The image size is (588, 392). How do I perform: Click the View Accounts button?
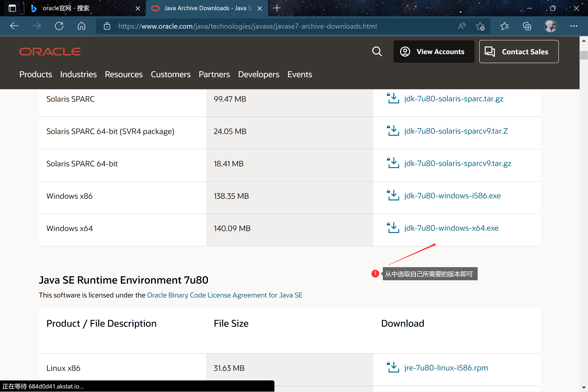point(434,52)
